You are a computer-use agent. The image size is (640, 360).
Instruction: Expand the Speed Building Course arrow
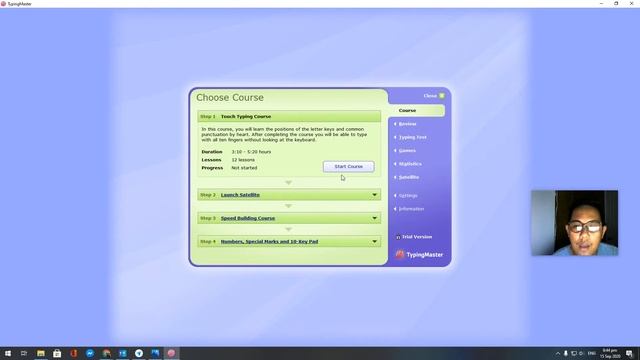point(374,218)
